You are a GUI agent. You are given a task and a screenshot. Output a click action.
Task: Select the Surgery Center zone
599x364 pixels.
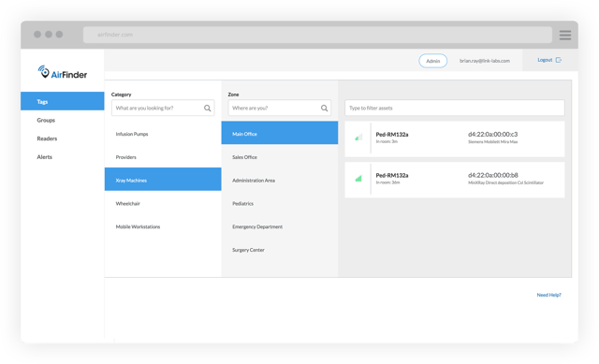280,250
